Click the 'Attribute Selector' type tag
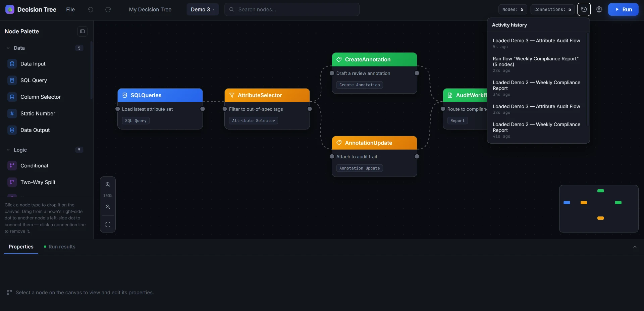This screenshot has width=644, height=311. click(x=254, y=121)
